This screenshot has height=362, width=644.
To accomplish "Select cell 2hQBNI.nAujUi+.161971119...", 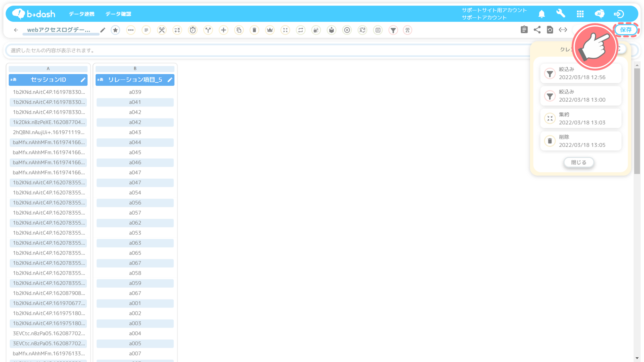I will pos(48,132).
